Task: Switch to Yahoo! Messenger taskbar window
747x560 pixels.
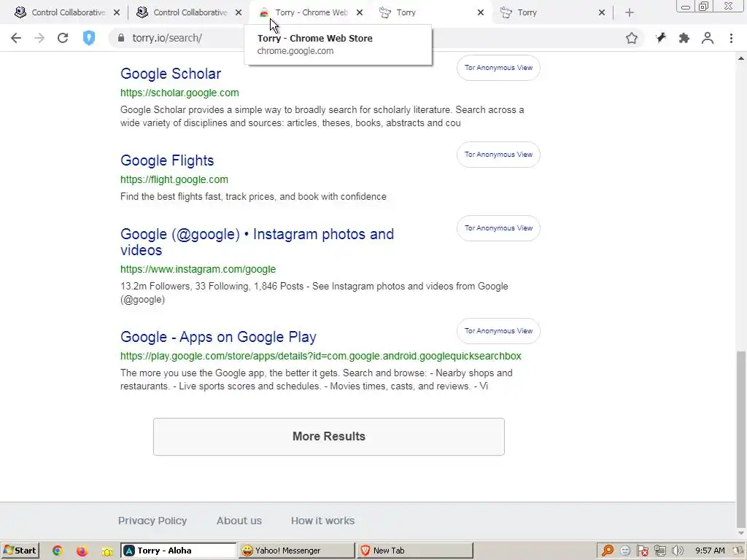Action: point(298,551)
